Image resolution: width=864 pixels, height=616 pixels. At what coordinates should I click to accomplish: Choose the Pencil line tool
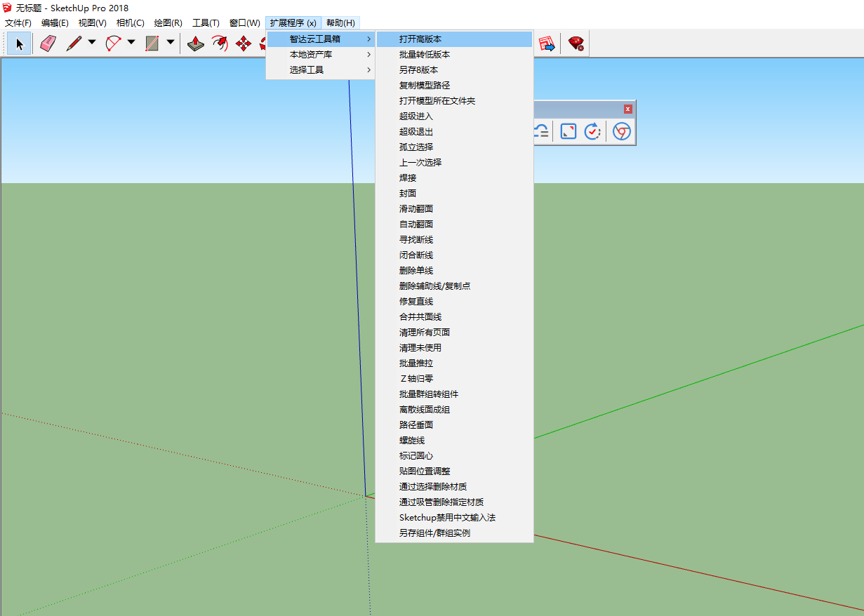pyautogui.click(x=74, y=44)
